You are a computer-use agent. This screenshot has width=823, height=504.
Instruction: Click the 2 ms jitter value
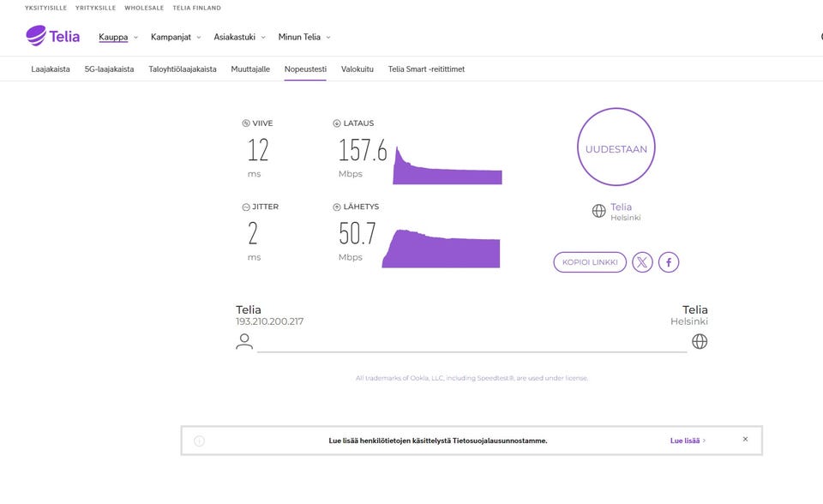point(253,234)
